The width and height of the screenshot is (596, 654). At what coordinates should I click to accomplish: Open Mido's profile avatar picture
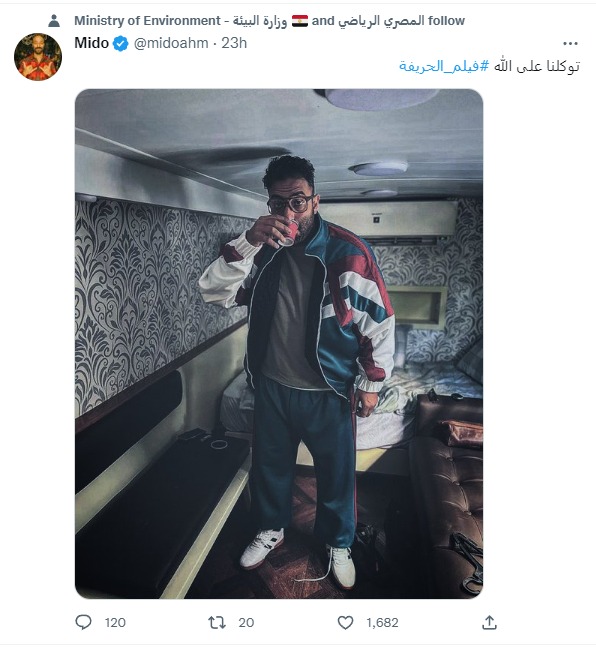38,57
